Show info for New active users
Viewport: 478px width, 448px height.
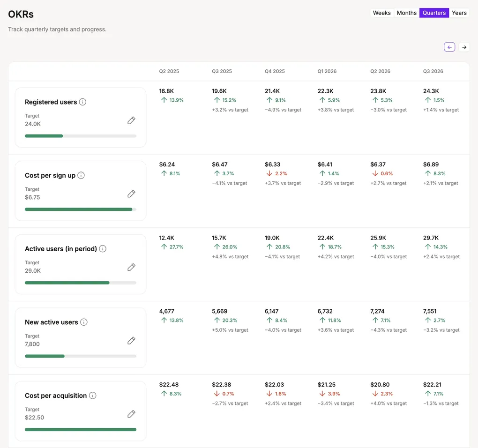(84, 322)
